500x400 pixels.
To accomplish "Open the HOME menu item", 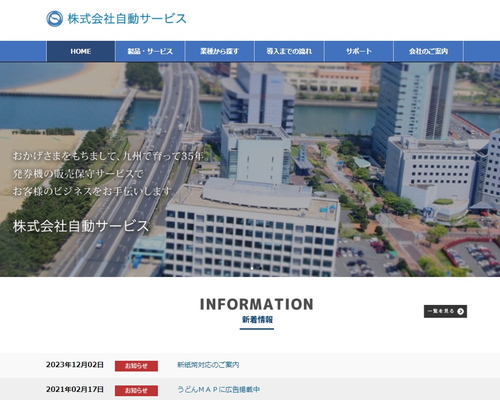I will click(81, 51).
